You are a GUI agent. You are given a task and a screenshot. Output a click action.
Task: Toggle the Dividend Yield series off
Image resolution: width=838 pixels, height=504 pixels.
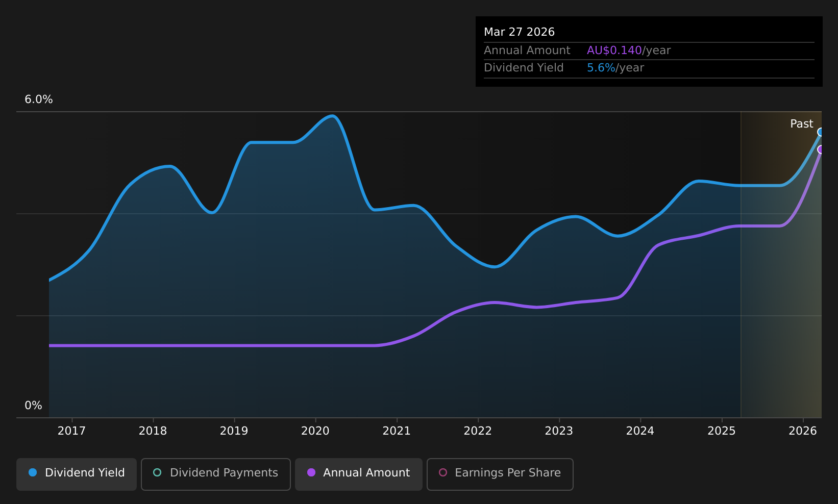pyautogui.click(x=77, y=474)
